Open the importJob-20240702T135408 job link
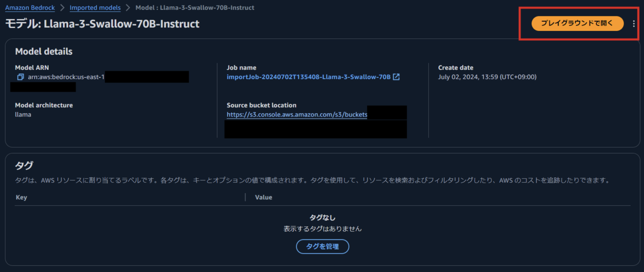The image size is (644, 272). 308,77
